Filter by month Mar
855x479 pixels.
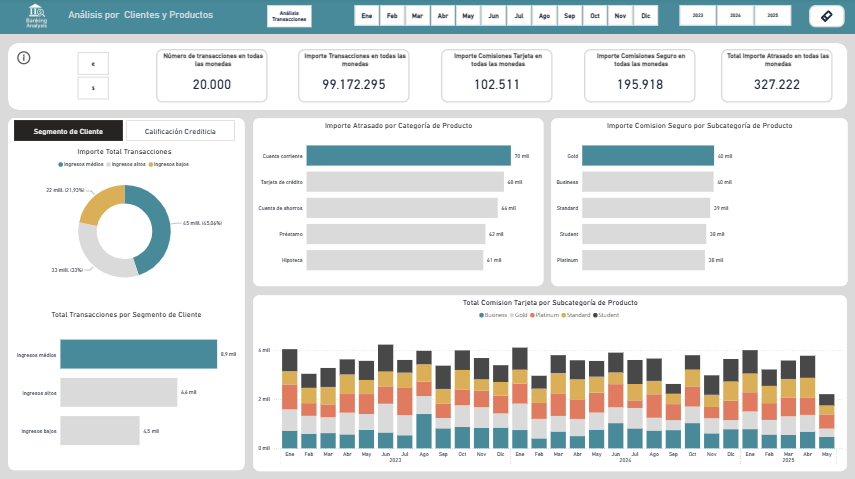click(417, 16)
